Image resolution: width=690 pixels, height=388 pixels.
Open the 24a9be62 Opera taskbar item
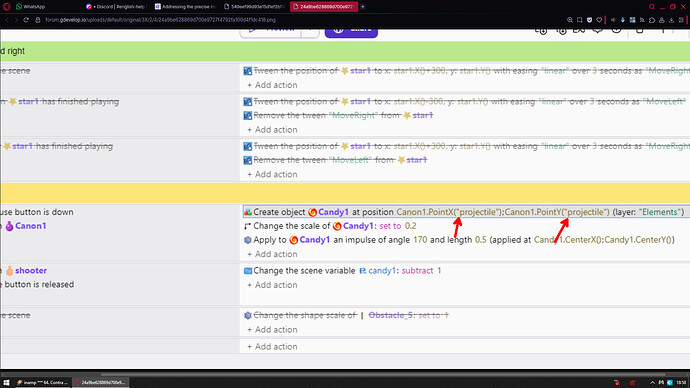pyautogui.click(x=100, y=382)
